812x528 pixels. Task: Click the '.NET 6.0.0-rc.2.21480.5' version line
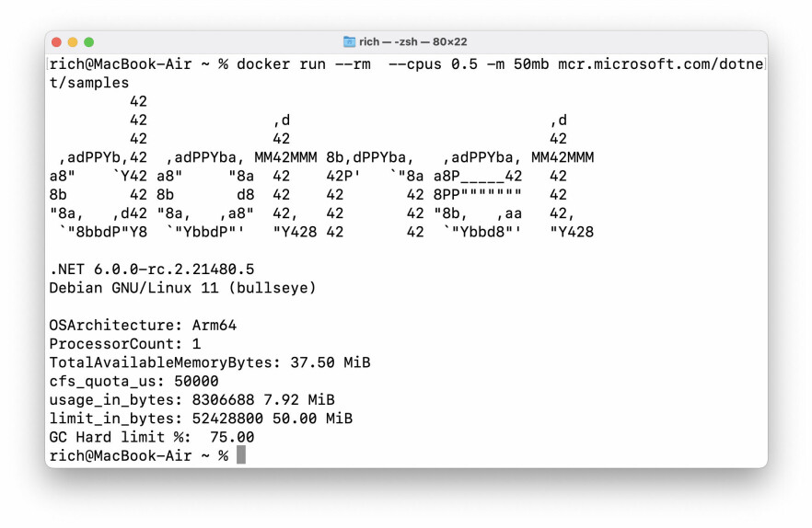point(152,270)
